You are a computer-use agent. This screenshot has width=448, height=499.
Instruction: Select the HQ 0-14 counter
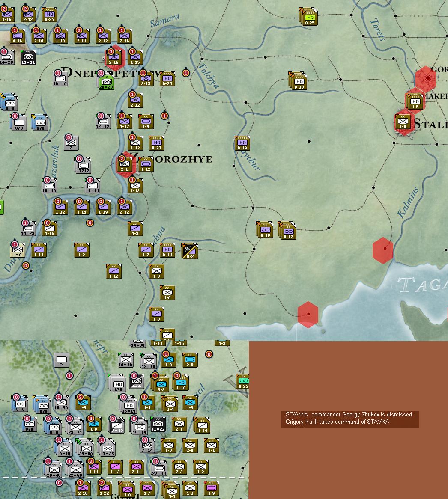pos(167,250)
